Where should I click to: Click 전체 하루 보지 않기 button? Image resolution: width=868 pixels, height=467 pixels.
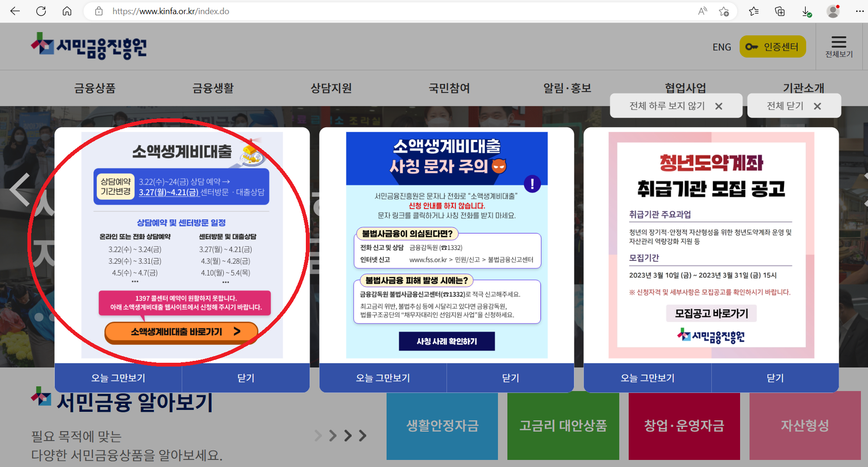pyautogui.click(x=676, y=106)
